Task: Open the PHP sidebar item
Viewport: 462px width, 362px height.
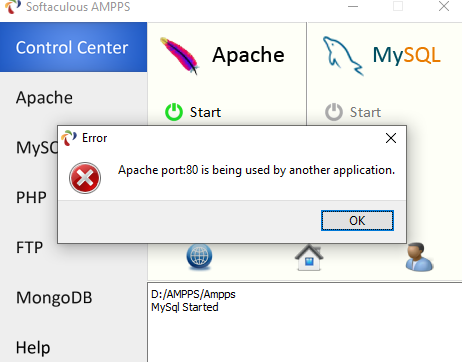Action: click(31, 197)
